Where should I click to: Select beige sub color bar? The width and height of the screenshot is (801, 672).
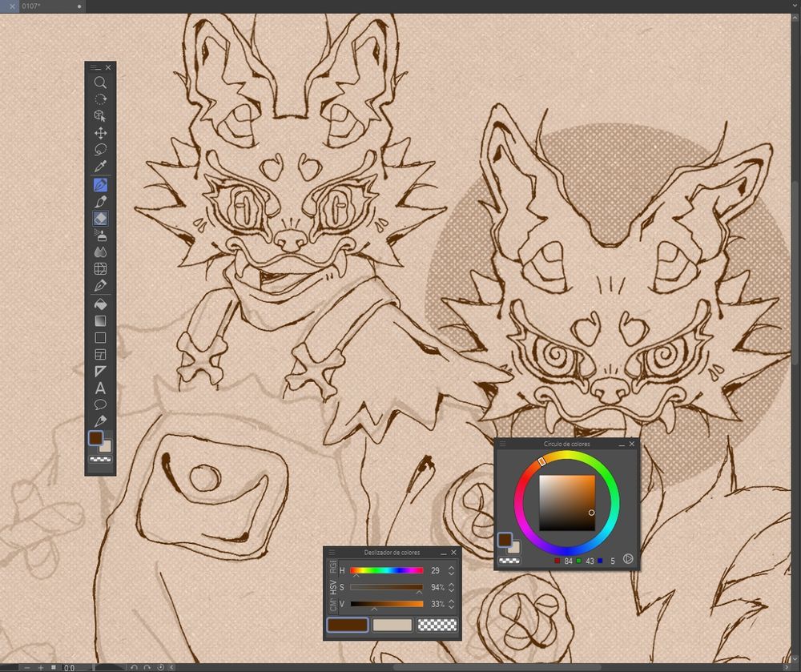pos(392,625)
